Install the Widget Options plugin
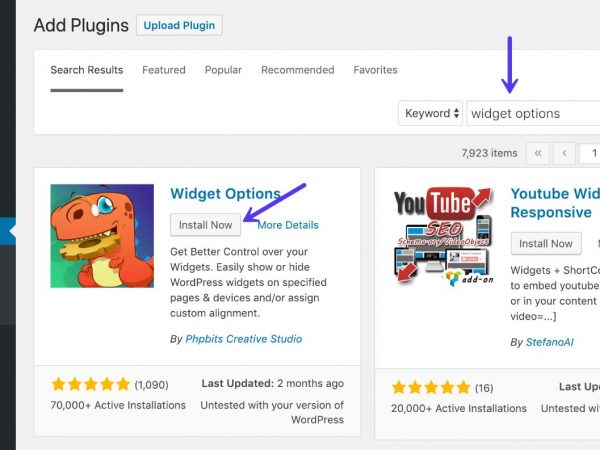 [x=206, y=225]
